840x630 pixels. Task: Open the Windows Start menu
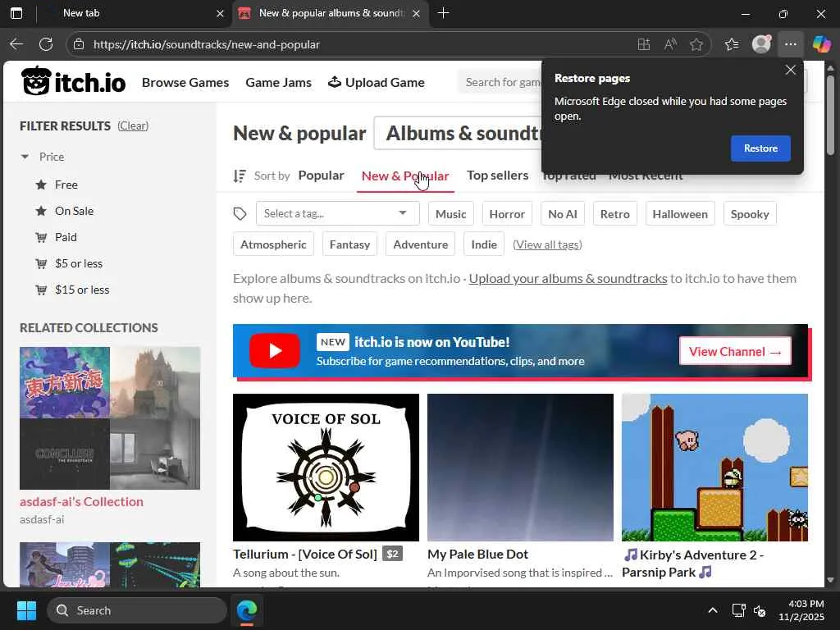[26, 610]
